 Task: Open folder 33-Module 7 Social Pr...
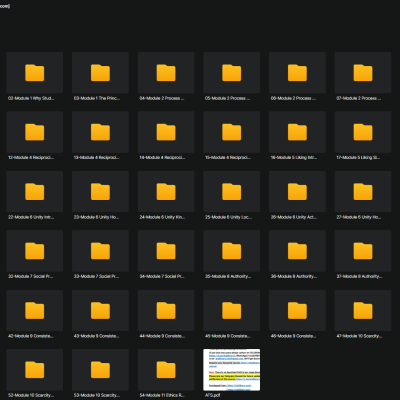coord(100,251)
